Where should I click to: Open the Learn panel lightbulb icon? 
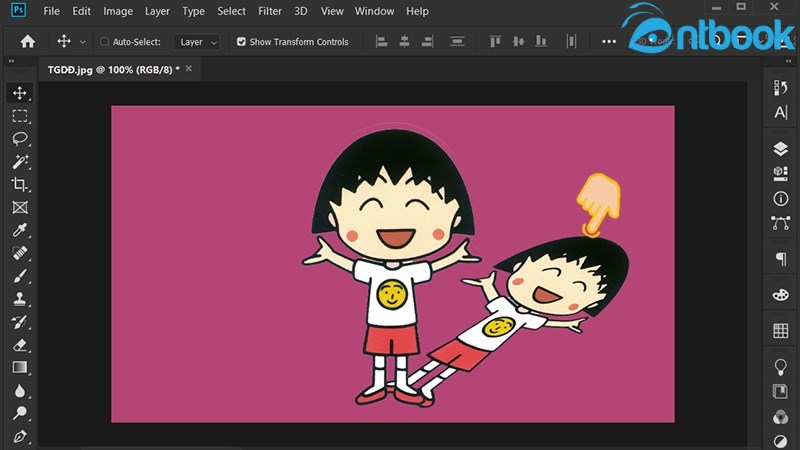coord(781,367)
